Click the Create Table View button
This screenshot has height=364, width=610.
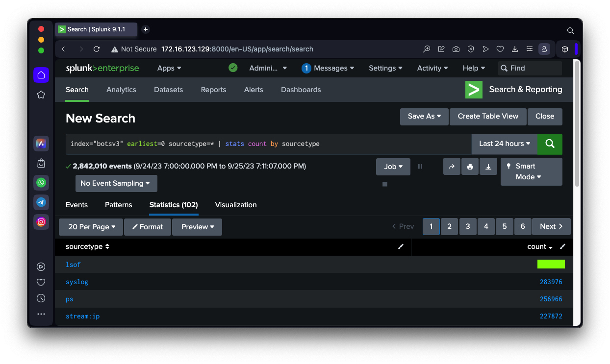pos(488,117)
